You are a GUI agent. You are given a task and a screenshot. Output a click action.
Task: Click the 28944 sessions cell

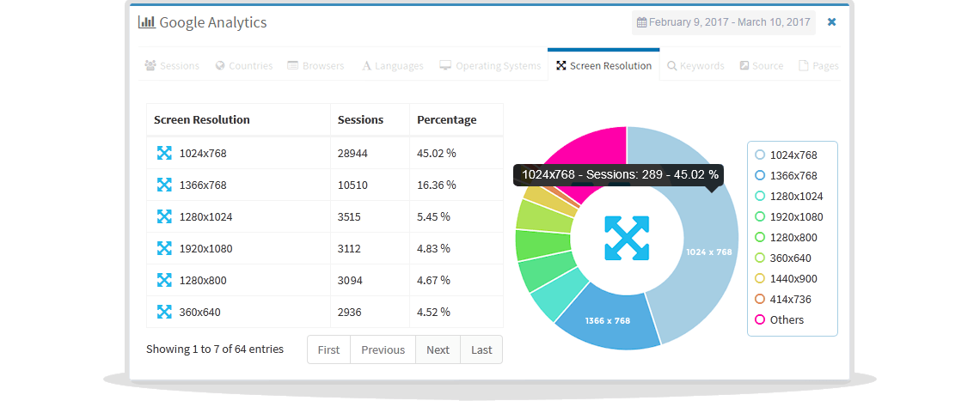click(370, 153)
